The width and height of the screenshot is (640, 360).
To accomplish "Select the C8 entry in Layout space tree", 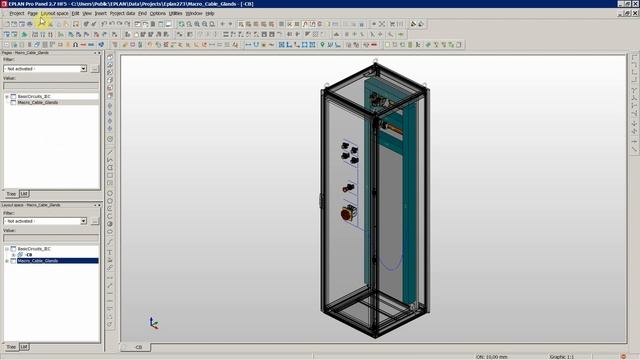I will click(29, 255).
